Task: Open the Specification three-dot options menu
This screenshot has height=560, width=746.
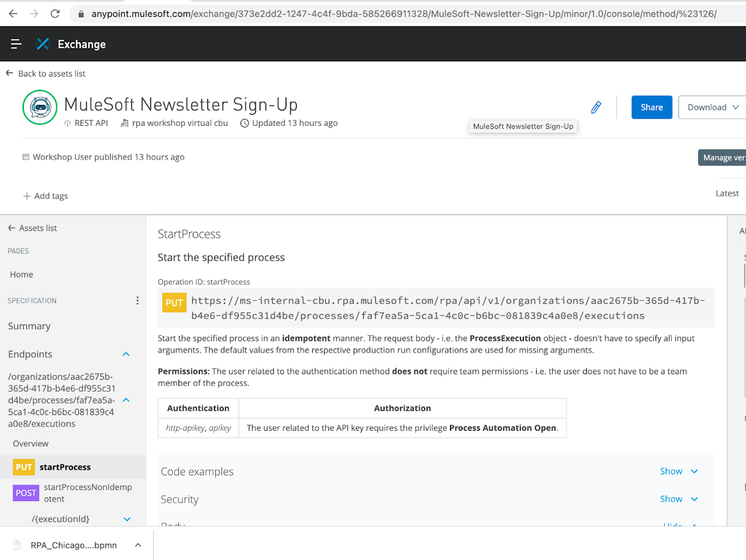Action: (138, 301)
